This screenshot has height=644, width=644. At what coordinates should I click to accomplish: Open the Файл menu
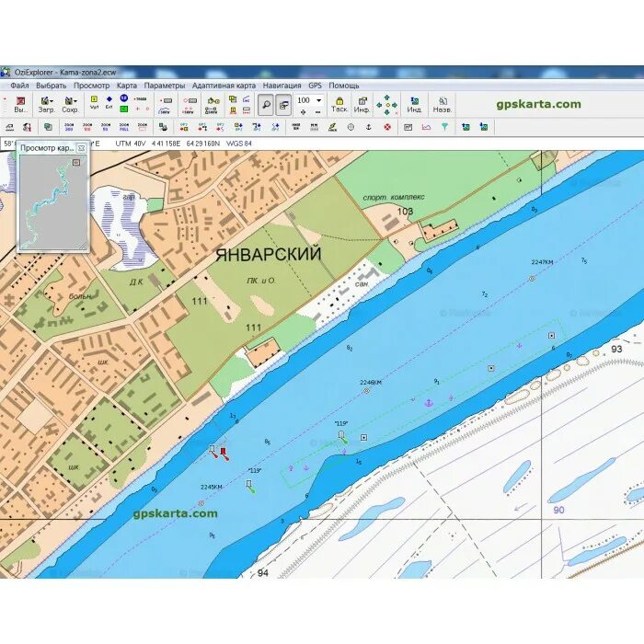[x=19, y=86]
